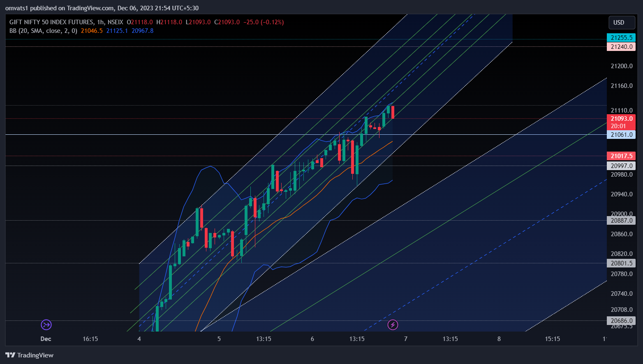The height and width of the screenshot is (364, 643).
Task: Click date 6 on the time axis
Action: 312,339
